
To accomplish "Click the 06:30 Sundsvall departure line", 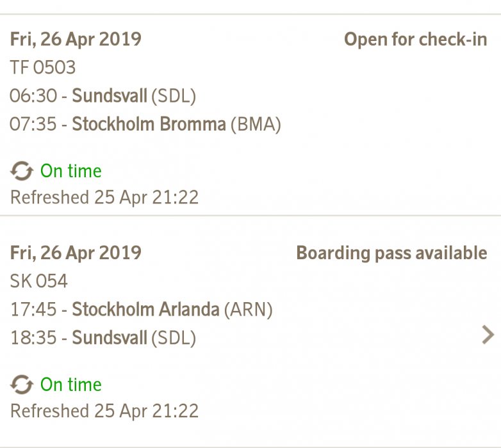I will pos(103,96).
